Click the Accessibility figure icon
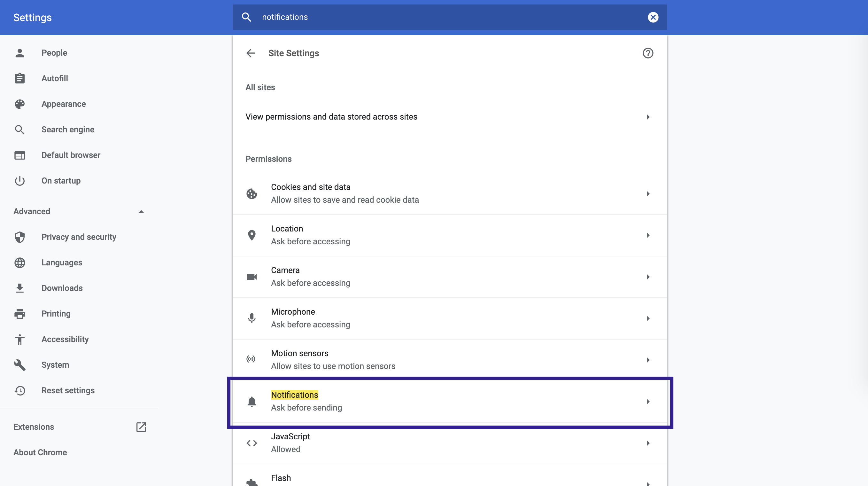The image size is (868, 486). click(19, 340)
